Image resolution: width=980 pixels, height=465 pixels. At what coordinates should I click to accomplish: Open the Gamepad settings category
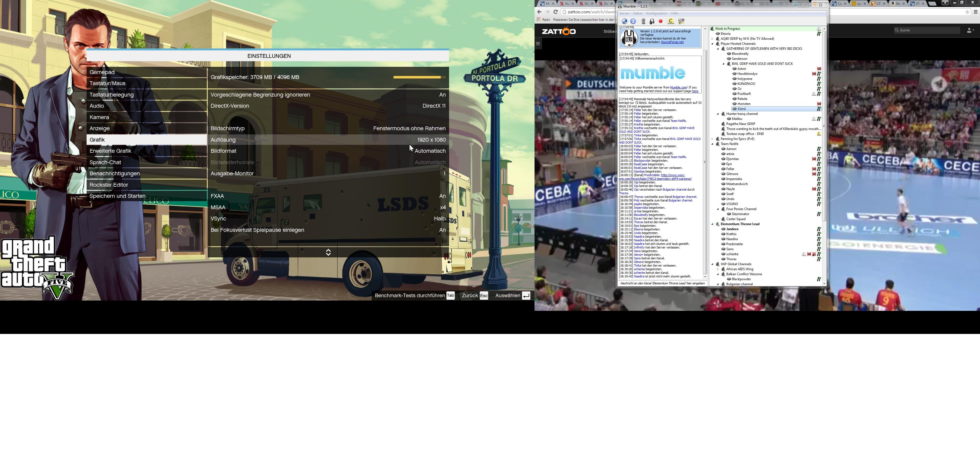pos(147,72)
